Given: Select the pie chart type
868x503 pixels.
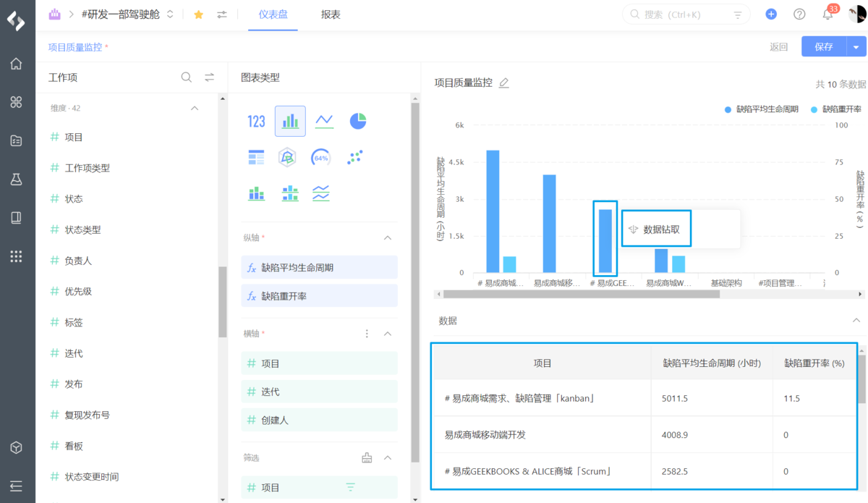Looking at the screenshot, I should click(357, 121).
